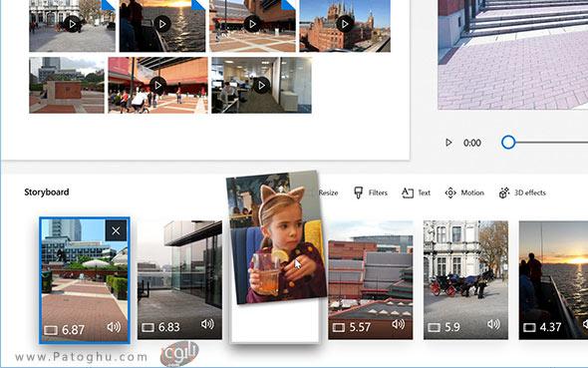Play the video preview
The image size is (588, 368).
pyautogui.click(x=448, y=143)
